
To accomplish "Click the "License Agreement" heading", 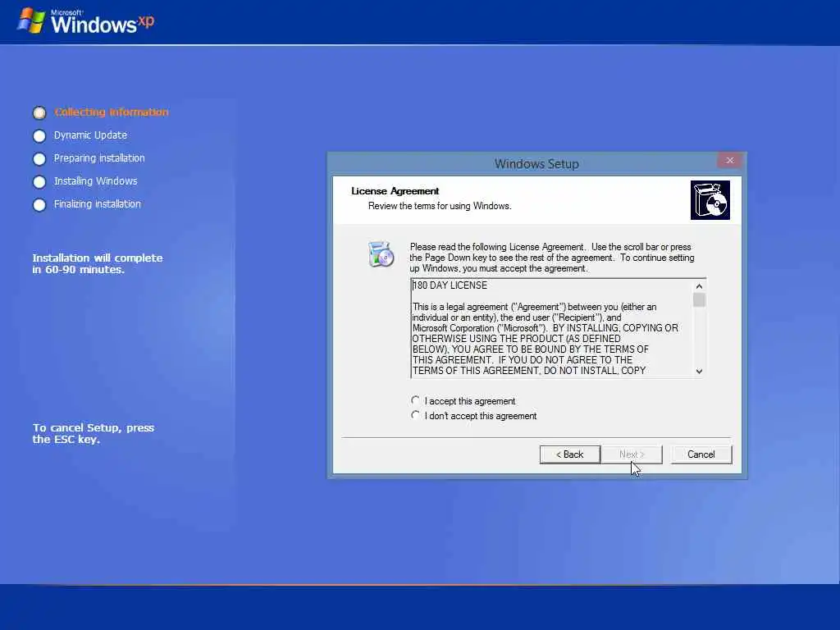I will point(395,190).
